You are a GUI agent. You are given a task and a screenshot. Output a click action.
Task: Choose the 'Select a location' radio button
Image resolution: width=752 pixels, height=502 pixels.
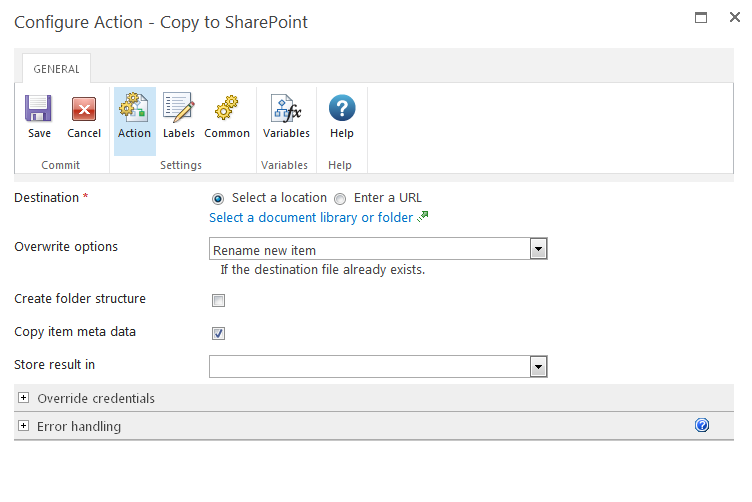click(x=218, y=198)
